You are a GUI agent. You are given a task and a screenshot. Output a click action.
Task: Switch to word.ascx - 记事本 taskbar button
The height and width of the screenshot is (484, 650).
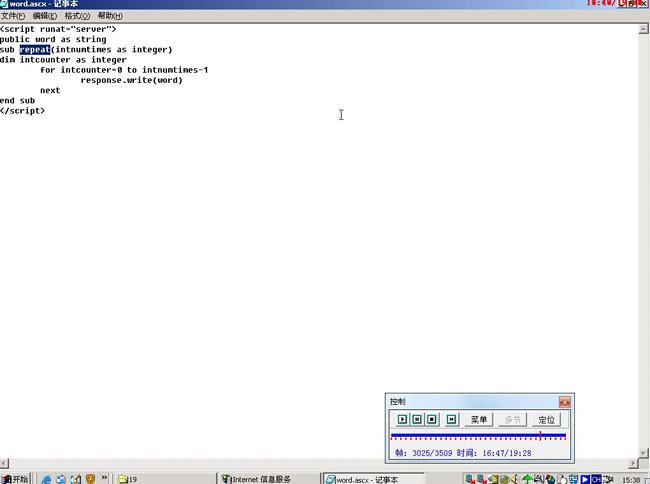pos(374,479)
